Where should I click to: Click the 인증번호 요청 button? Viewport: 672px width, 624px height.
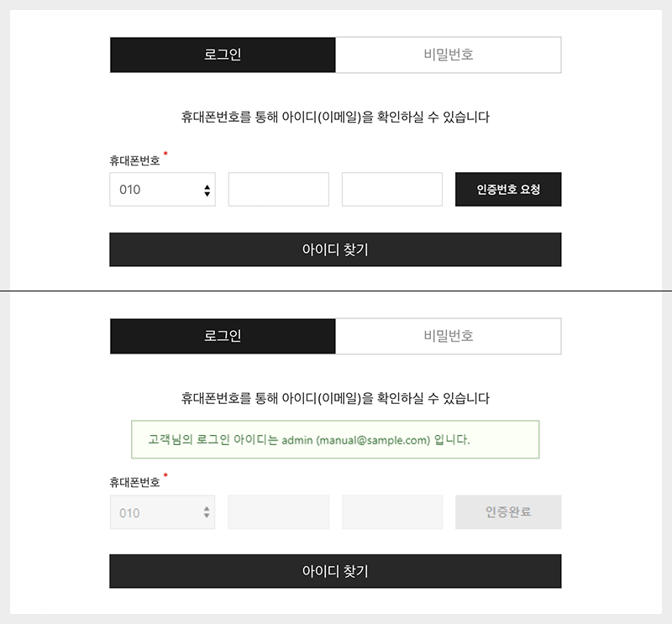pos(507,190)
